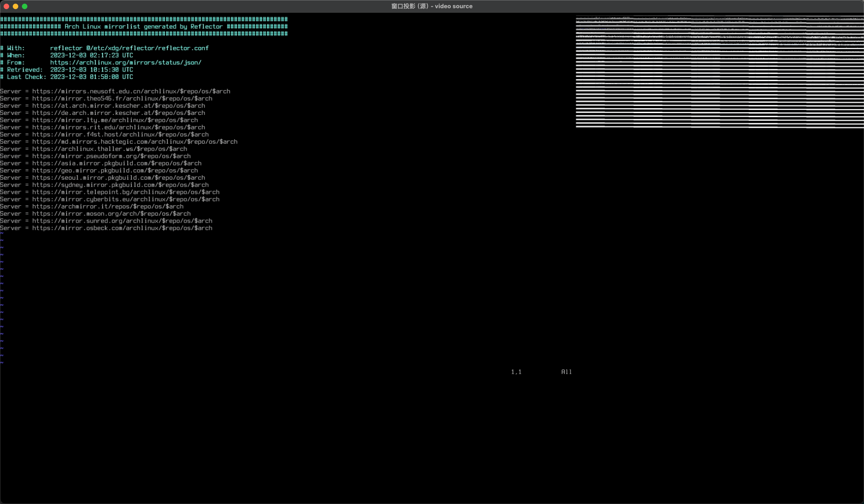This screenshot has width=864, height=504.
Task: Click the red close window button
Action: (6, 6)
